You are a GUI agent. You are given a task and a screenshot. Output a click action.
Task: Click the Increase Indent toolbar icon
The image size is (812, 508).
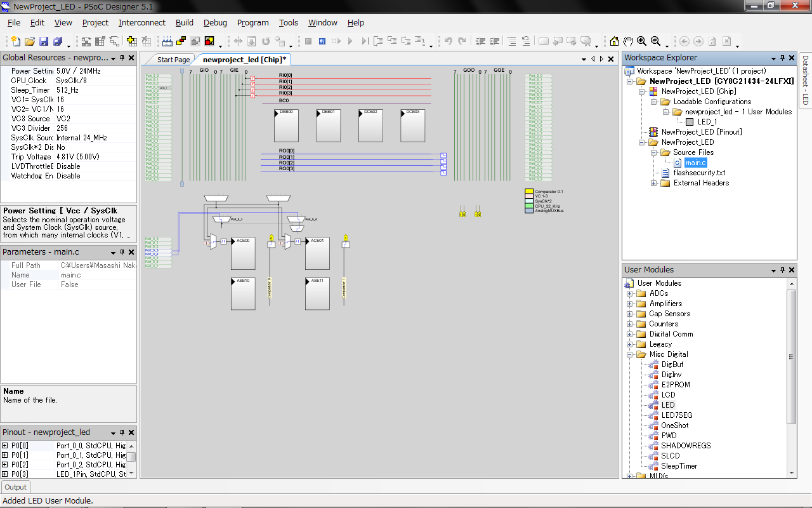pyautogui.click(x=495, y=41)
